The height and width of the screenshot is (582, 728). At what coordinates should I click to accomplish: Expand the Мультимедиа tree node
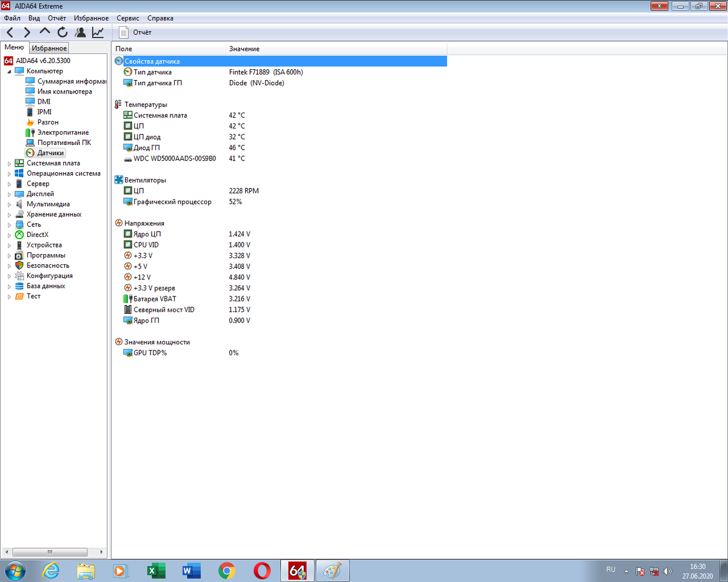point(9,204)
